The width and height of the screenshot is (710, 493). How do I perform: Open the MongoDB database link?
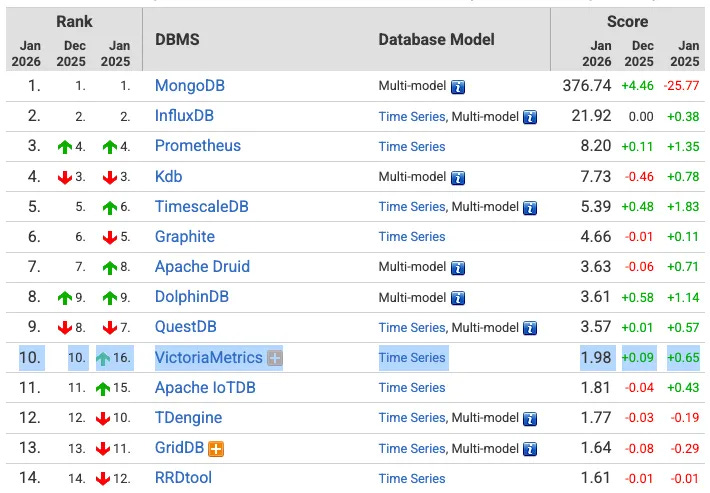(x=189, y=86)
